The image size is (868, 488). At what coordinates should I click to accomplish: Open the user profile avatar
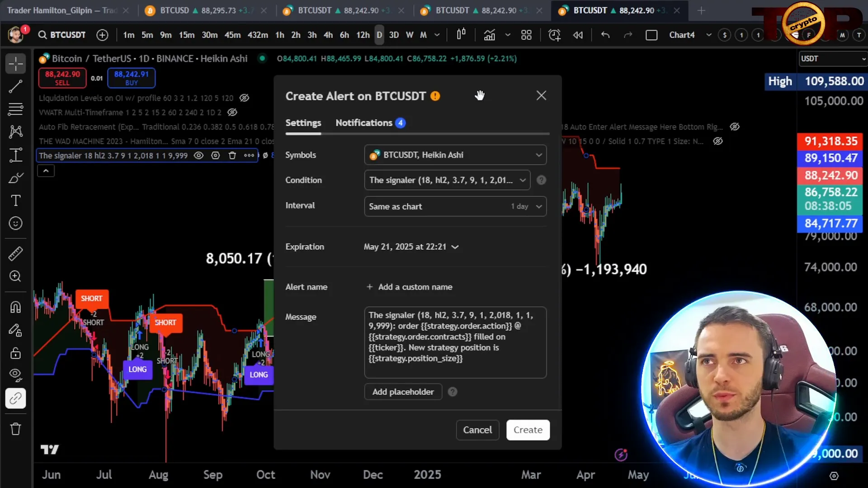(16, 35)
